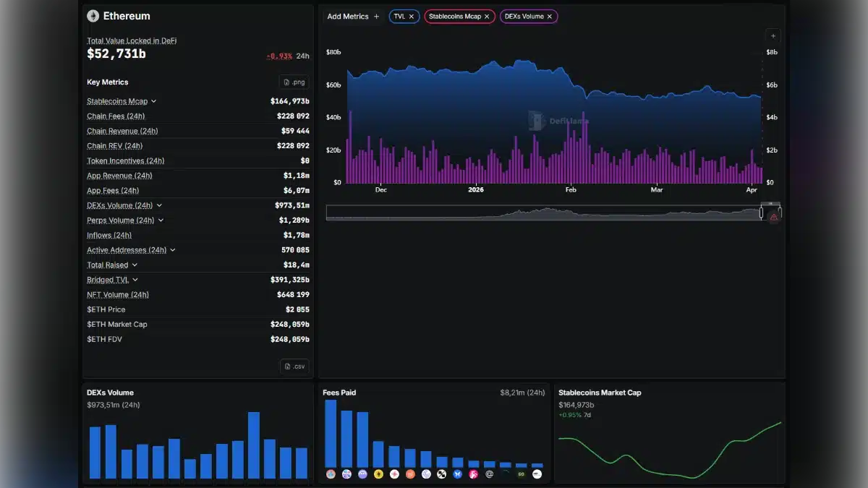868x488 pixels.
Task: Click the dYdX butterfly icon under the Fees Paid chart
Action: [x=456, y=474]
